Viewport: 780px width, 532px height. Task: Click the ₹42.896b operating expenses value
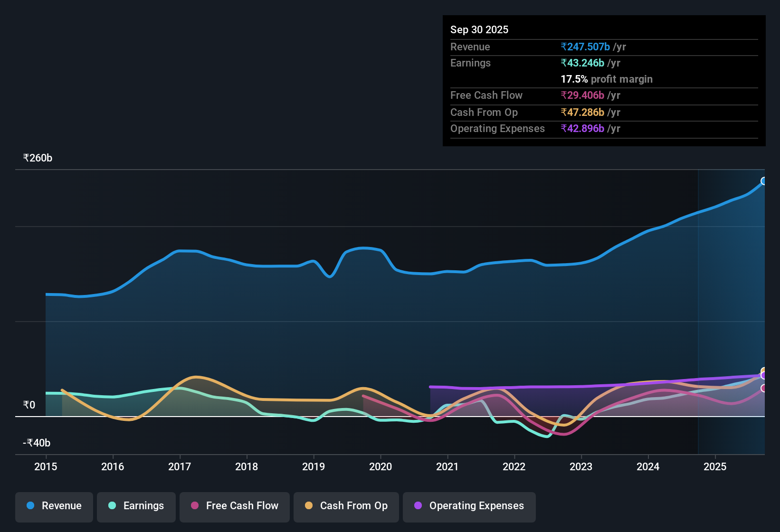[x=582, y=128]
